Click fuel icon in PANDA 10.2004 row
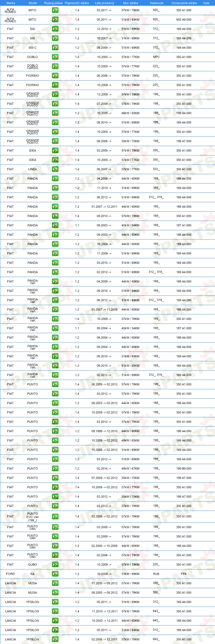This screenshot has height=644, width=215. click(55, 244)
